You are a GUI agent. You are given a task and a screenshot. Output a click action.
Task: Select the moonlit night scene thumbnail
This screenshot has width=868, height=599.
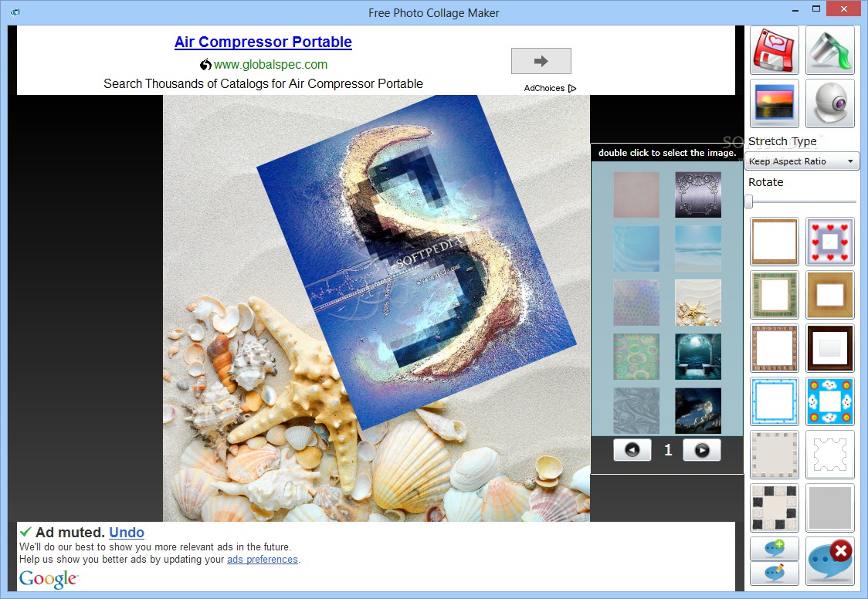[698, 356]
